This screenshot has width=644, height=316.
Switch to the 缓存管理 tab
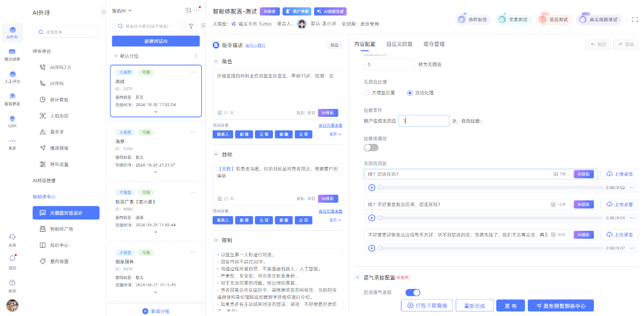(434, 44)
